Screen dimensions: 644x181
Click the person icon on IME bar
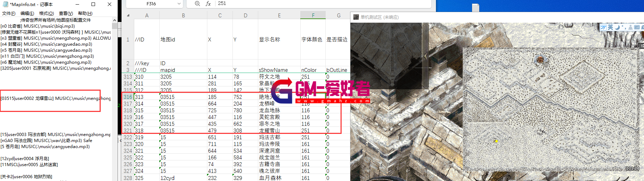pyautogui.click(x=631, y=27)
